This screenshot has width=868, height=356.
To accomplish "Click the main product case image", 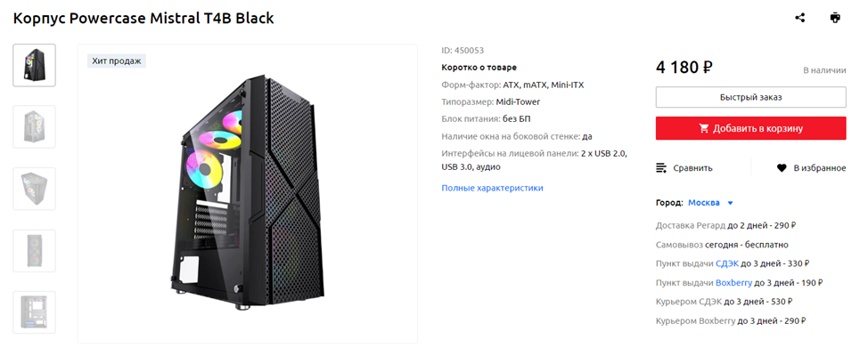I will coord(247,196).
